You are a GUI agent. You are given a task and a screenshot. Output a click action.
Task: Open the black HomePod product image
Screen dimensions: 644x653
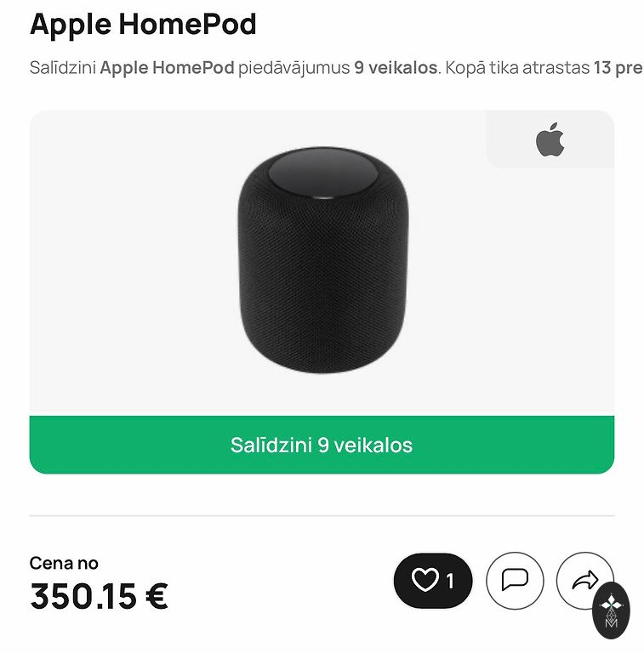323,259
